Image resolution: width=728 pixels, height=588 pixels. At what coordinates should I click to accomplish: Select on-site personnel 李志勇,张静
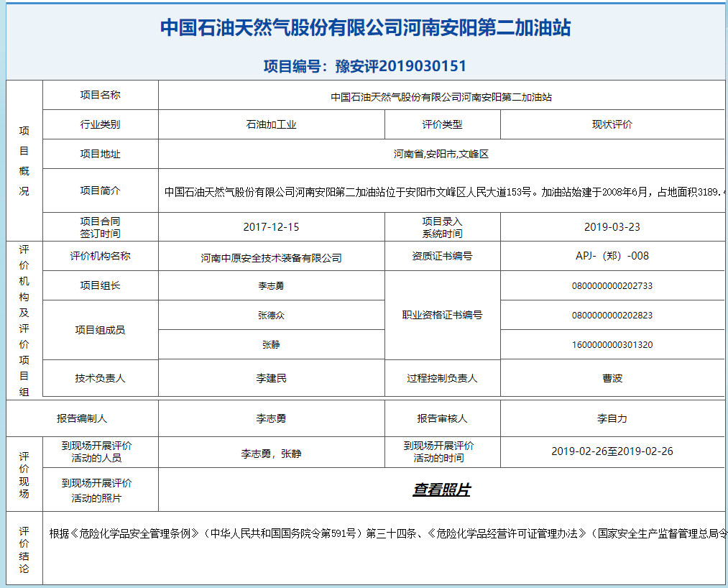tap(271, 454)
